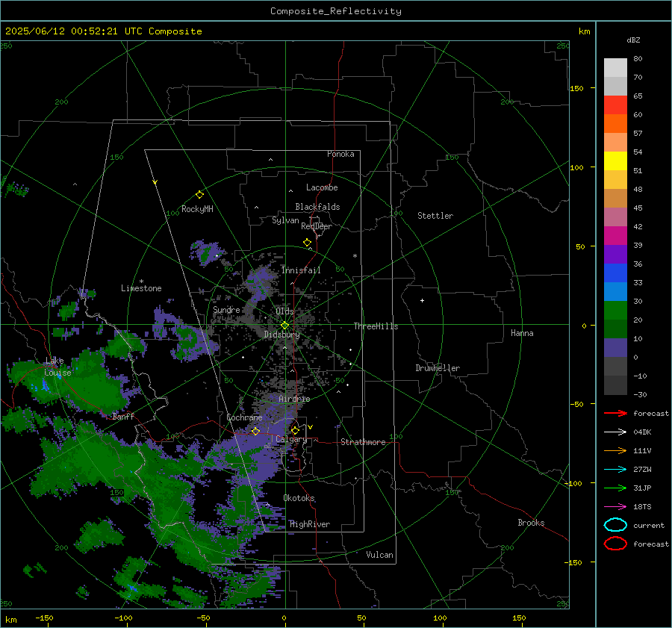Click the cyan 27ZW arrow icon
Screen dimensions: 672x628
615,470
